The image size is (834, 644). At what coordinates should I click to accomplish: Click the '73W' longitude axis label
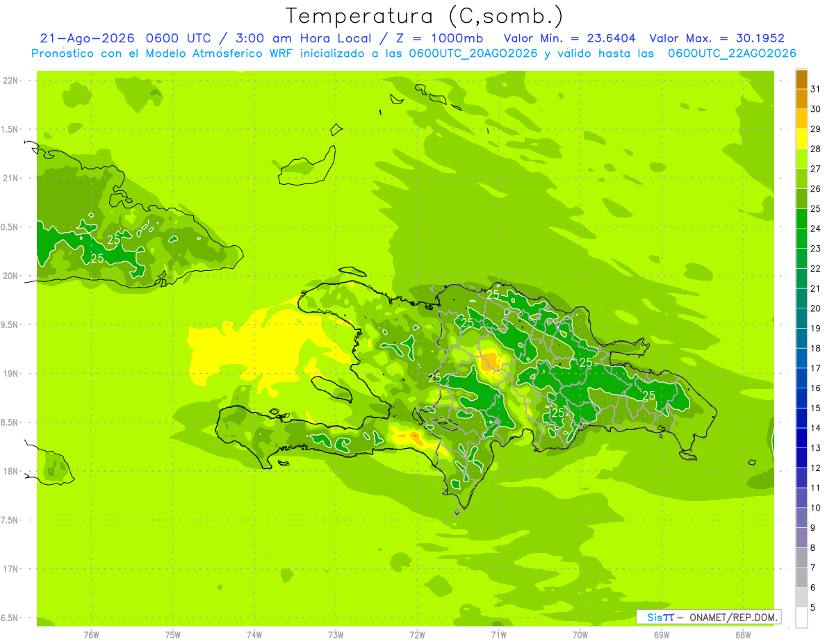tap(336, 635)
